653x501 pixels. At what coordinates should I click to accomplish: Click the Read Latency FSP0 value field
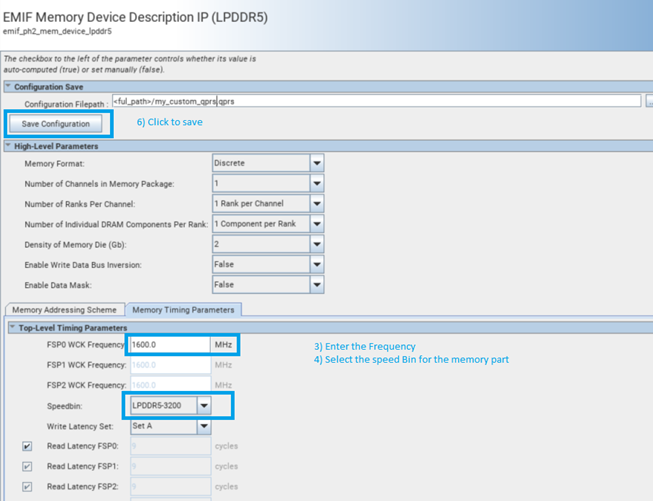click(x=171, y=446)
